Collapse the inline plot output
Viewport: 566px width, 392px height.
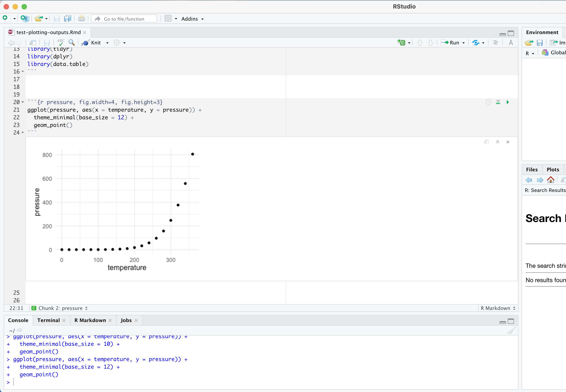point(497,142)
